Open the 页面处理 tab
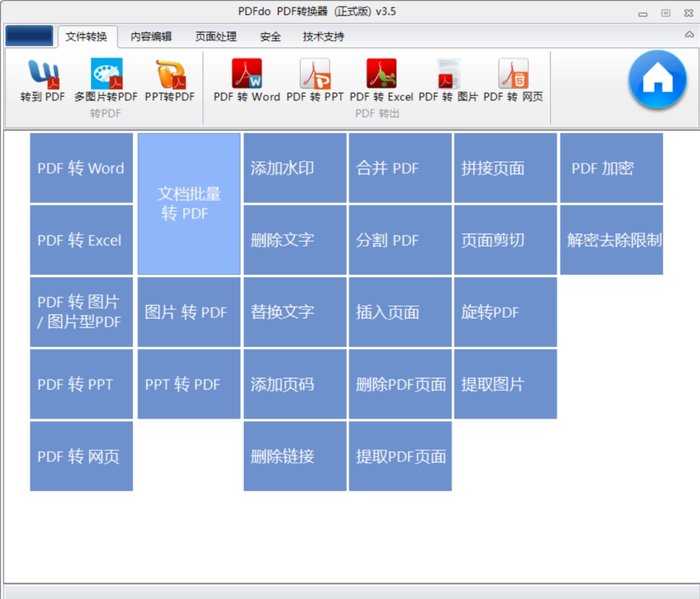Screen dimensions: 700x599 pyautogui.click(x=216, y=37)
